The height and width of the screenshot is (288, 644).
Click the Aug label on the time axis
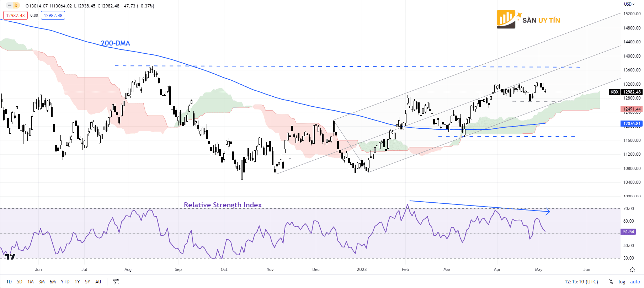128,270
